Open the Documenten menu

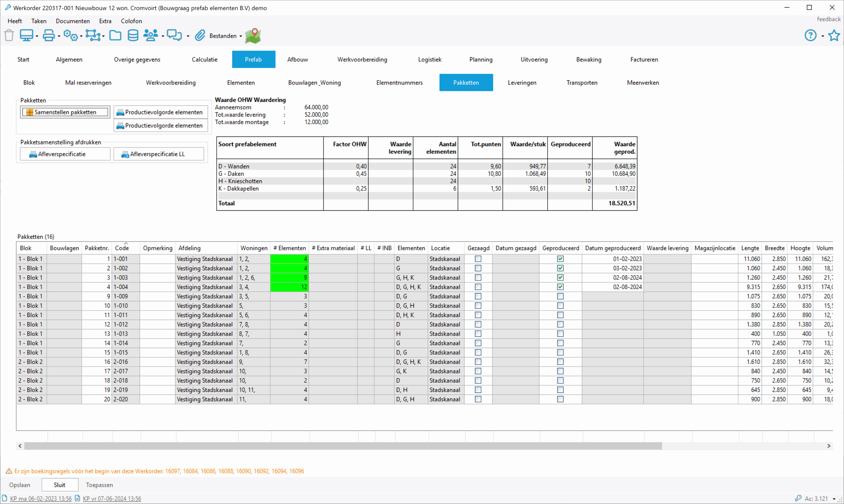73,21
